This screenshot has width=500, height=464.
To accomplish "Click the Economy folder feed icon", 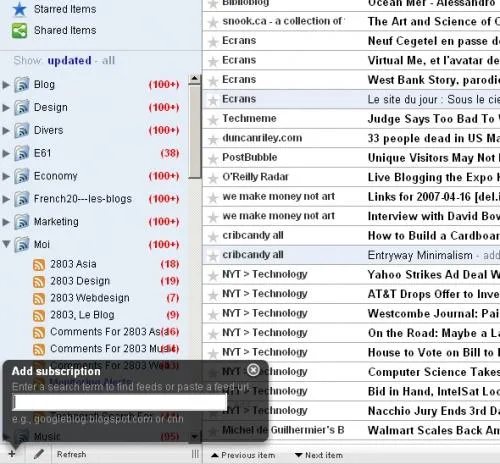I will click(22, 176).
